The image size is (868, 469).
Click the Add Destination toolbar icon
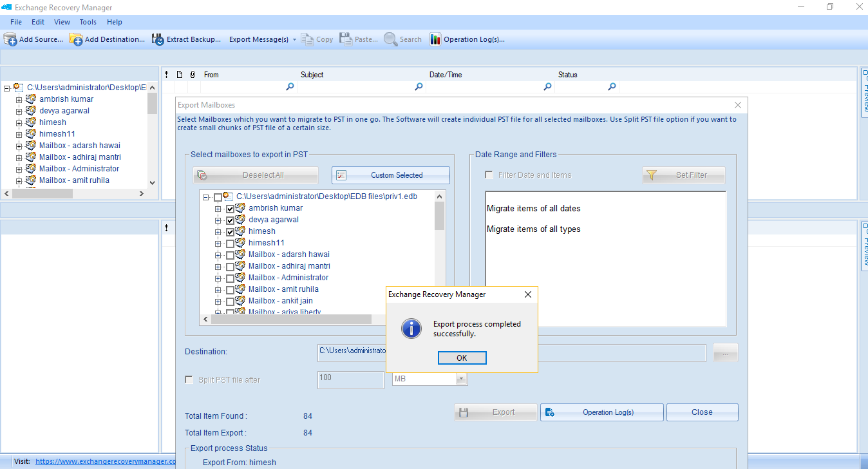pos(76,39)
